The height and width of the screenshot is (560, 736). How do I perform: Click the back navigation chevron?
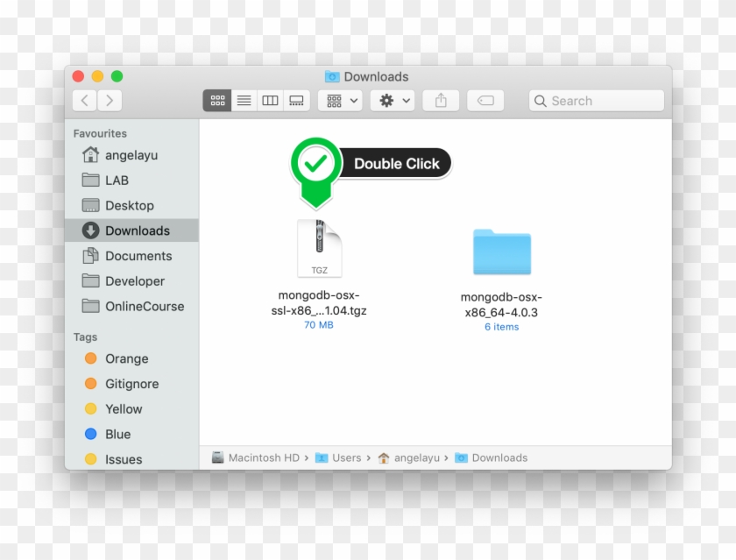click(x=84, y=100)
